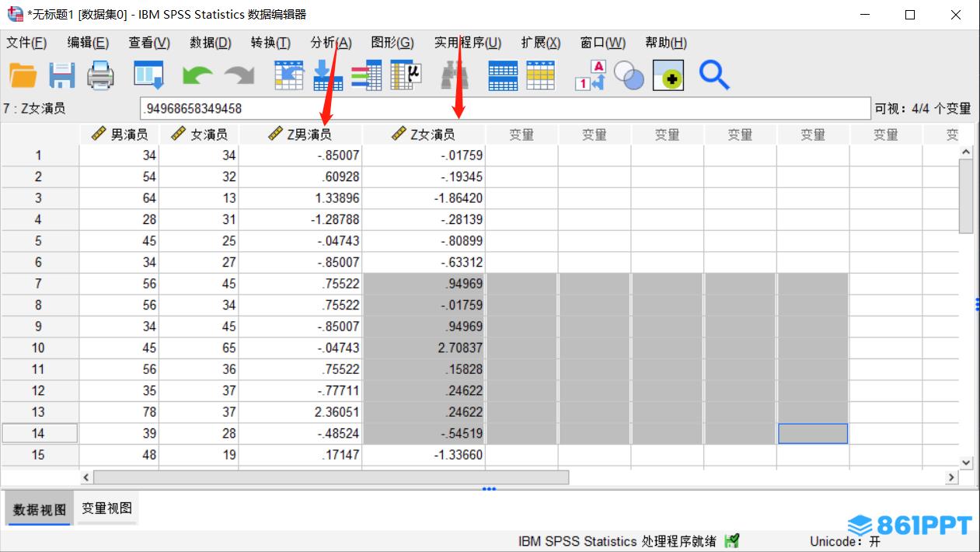Open the Go to Variable tool
980x552 pixels.
[x=328, y=75]
